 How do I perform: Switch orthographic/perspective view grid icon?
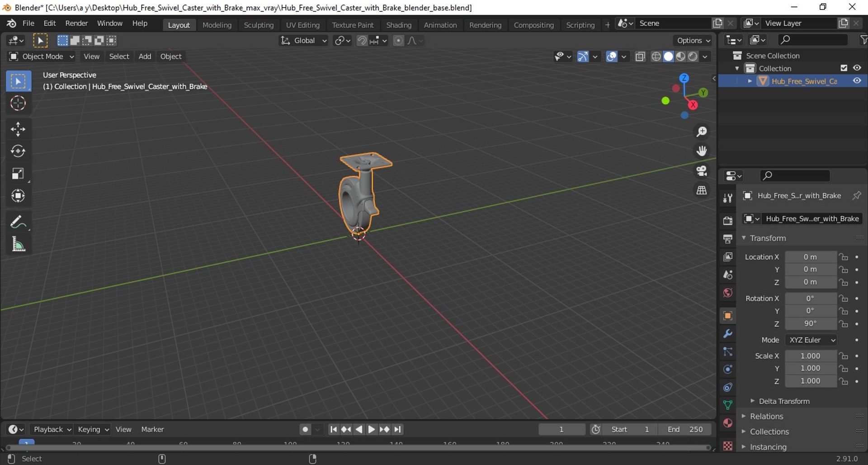pyautogui.click(x=702, y=190)
